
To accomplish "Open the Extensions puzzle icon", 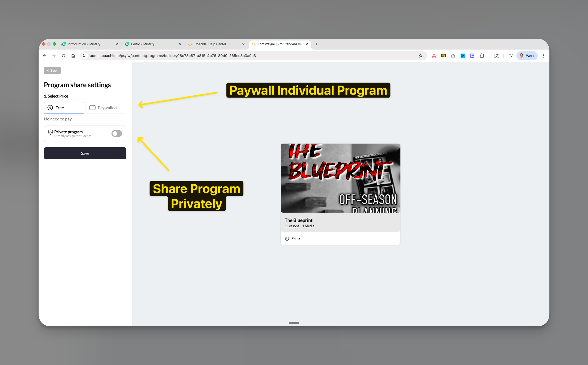I will point(482,56).
